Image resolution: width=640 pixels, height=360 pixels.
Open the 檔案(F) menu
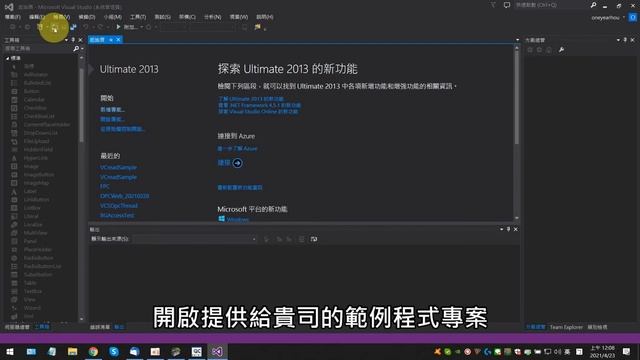click(13, 17)
